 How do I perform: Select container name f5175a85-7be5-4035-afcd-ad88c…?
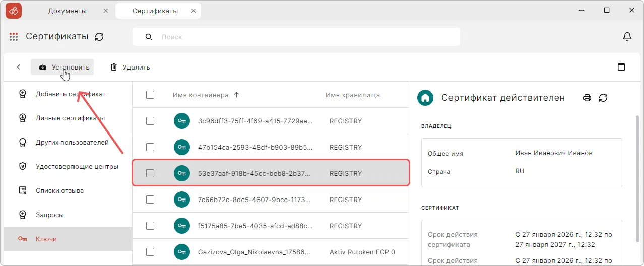[x=255, y=226]
